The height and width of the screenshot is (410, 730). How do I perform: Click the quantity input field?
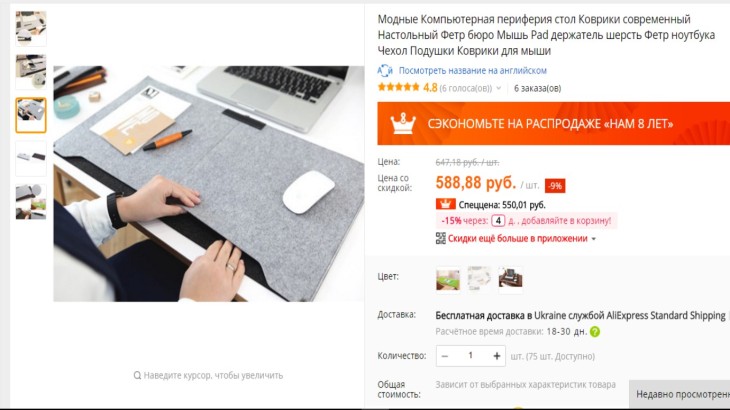click(471, 356)
